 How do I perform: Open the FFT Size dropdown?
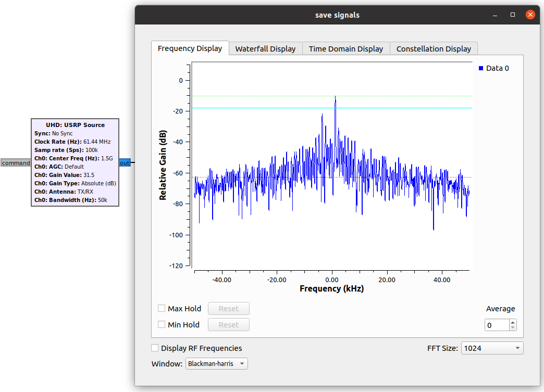(492, 348)
